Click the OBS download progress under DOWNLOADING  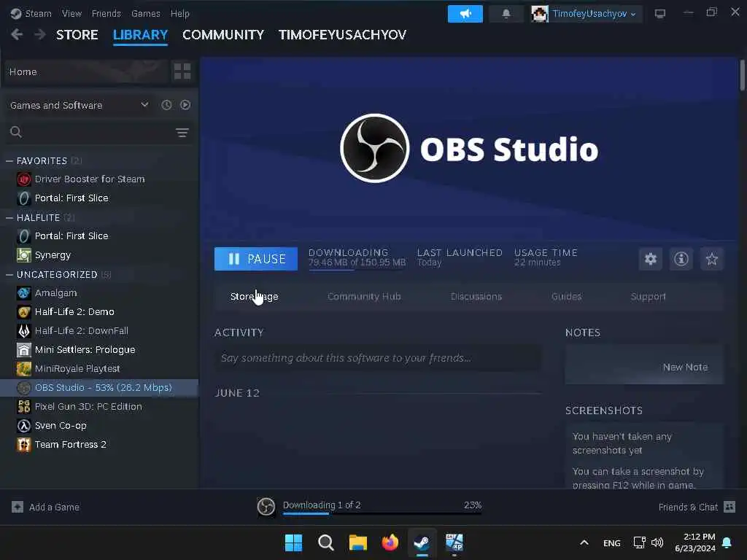click(357, 270)
